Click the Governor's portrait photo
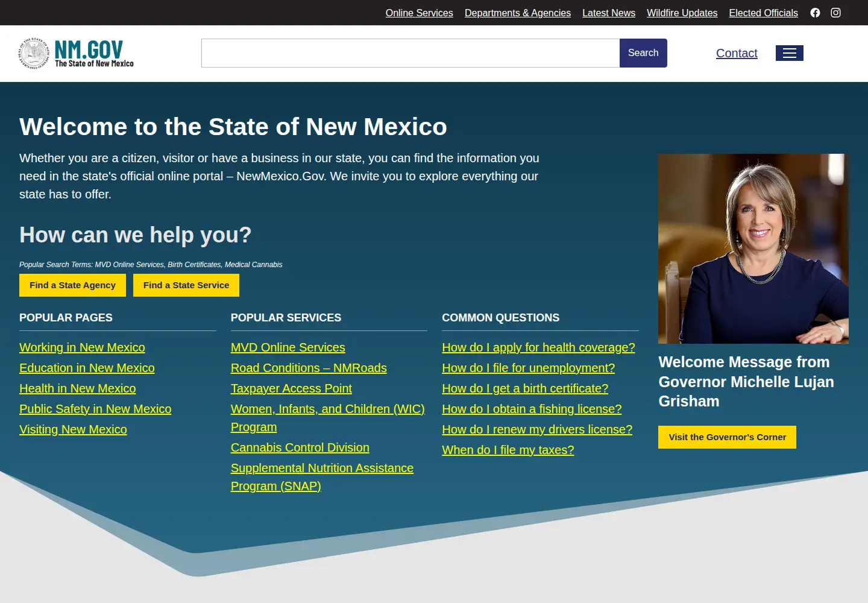The height and width of the screenshot is (603, 868). 753,248
